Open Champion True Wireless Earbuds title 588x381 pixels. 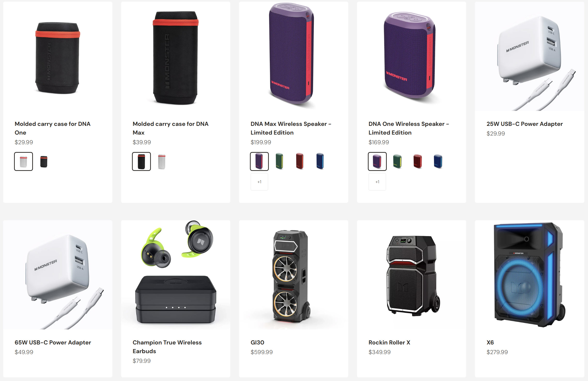pos(167,347)
